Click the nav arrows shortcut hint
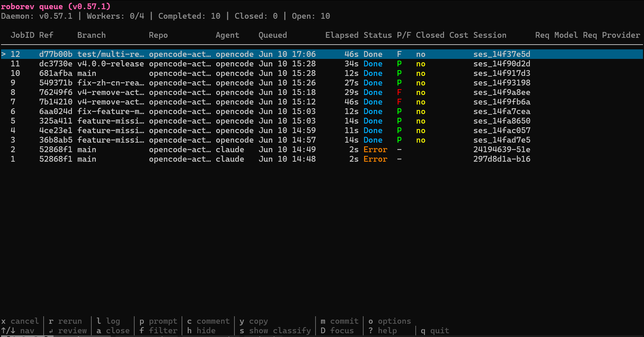The height and width of the screenshot is (337, 644). pyautogui.click(x=18, y=331)
